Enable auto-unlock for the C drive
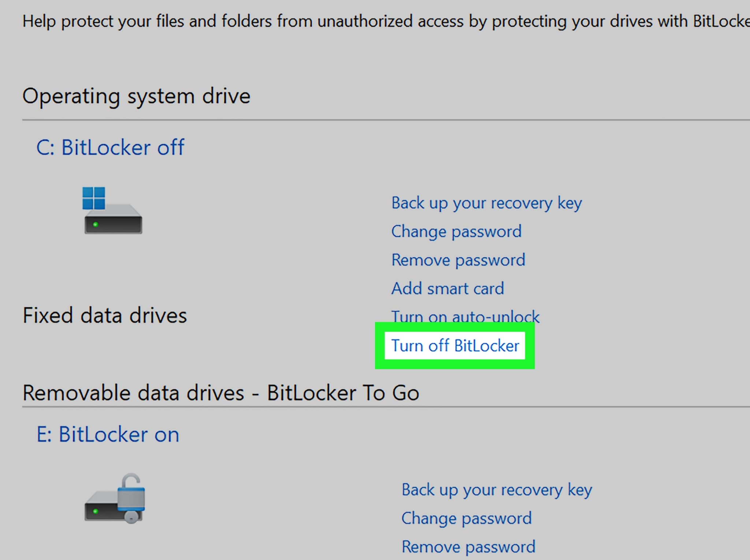 pos(465,316)
